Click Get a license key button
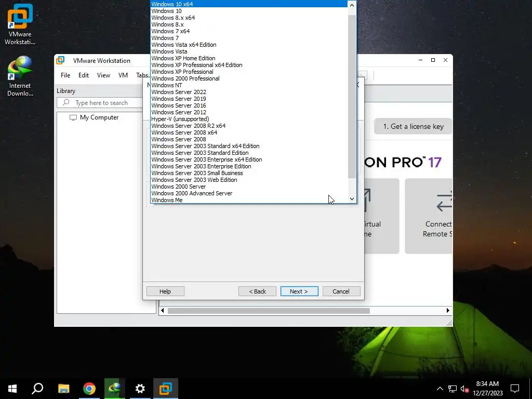532x399 pixels. [x=413, y=127]
